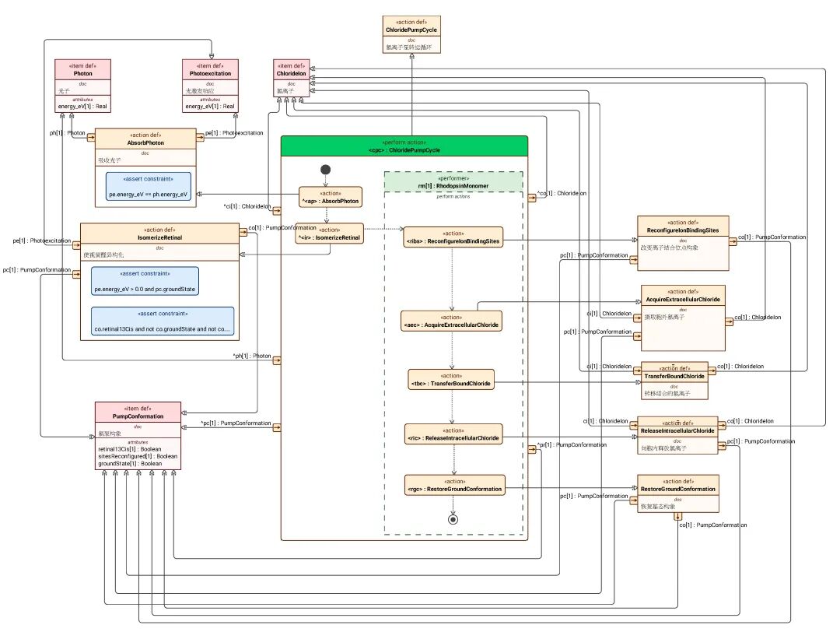Select ci[1] port on AcquireExtracellularChloride def
The image size is (840, 639).
tap(638, 318)
